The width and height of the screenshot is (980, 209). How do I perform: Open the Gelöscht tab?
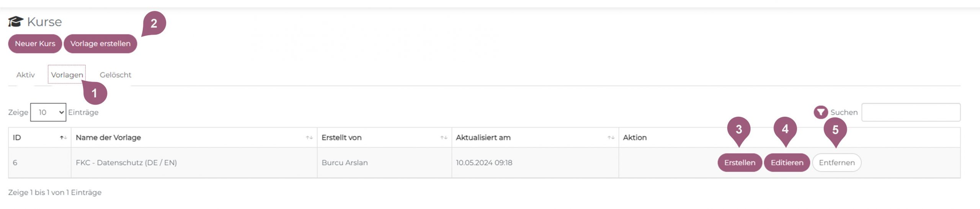tap(115, 75)
